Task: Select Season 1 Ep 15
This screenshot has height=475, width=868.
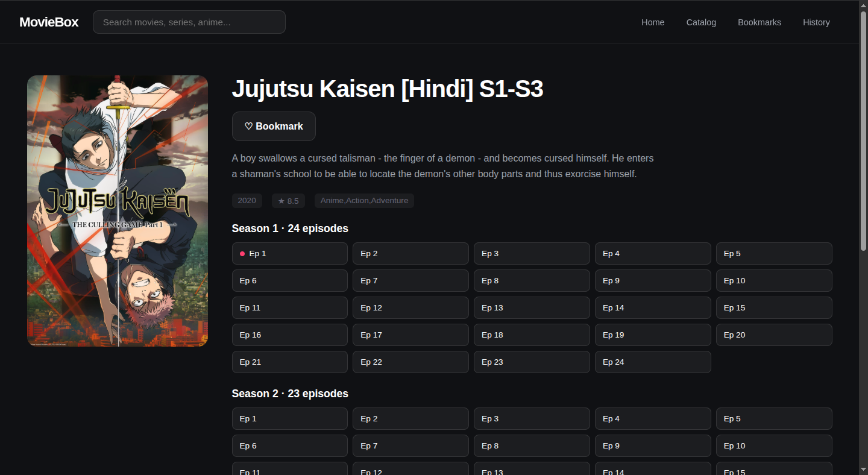Action: pyautogui.click(x=774, y=308)
